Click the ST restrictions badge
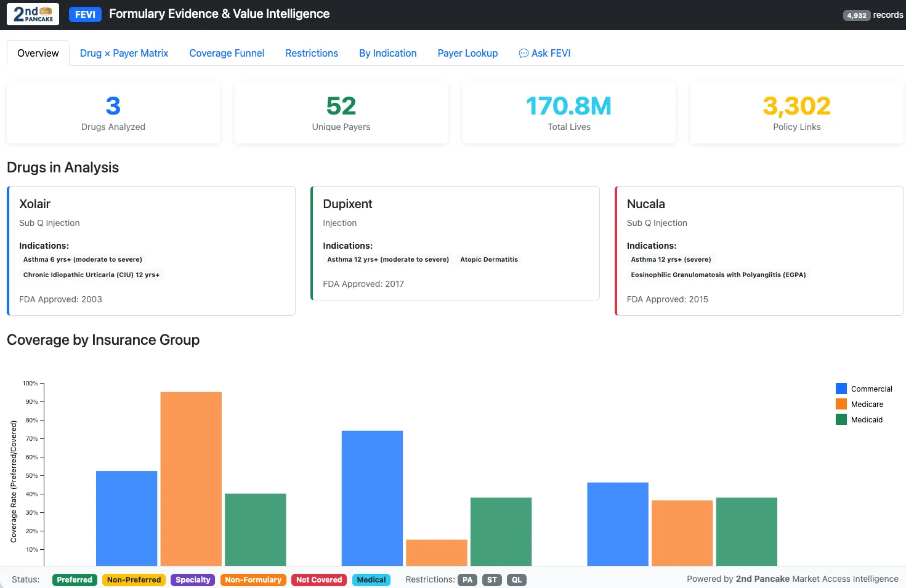This screenshot has height=588, width=906. (x=491, y=579)
